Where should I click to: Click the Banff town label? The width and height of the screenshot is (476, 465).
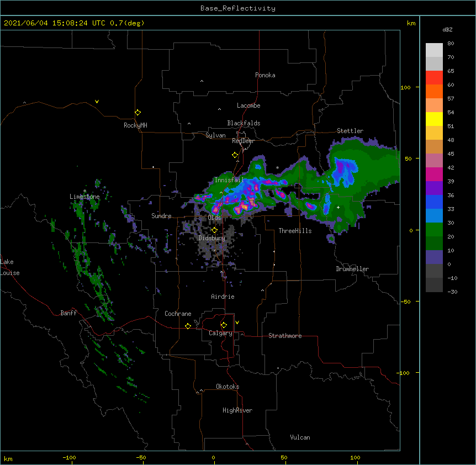click(x=68, y=313)
